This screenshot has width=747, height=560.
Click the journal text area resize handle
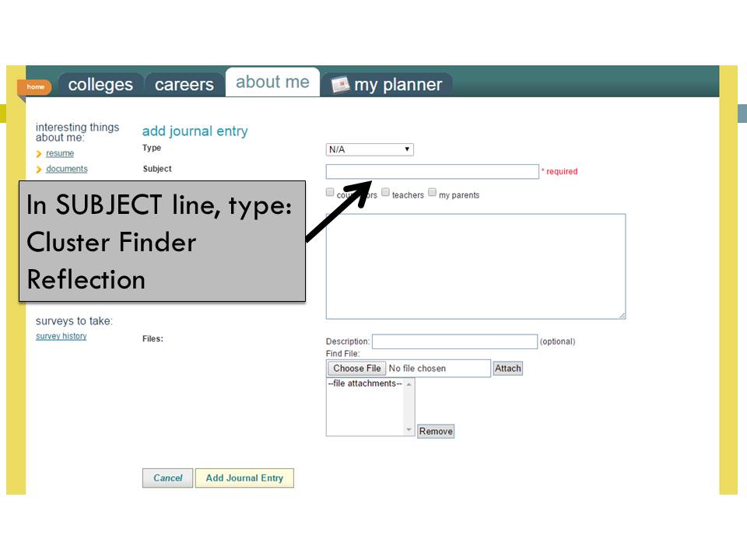coord(622,315)
